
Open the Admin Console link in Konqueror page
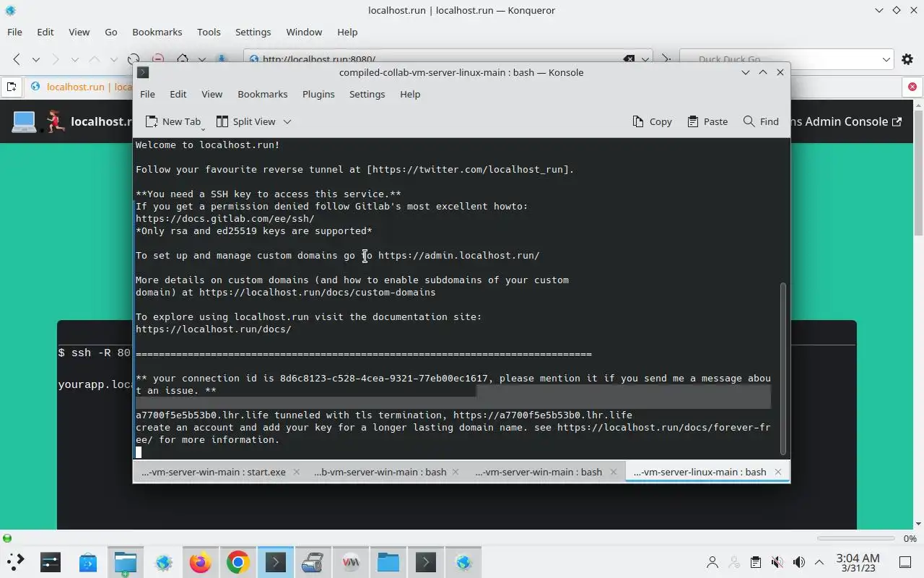click(846, 121)
